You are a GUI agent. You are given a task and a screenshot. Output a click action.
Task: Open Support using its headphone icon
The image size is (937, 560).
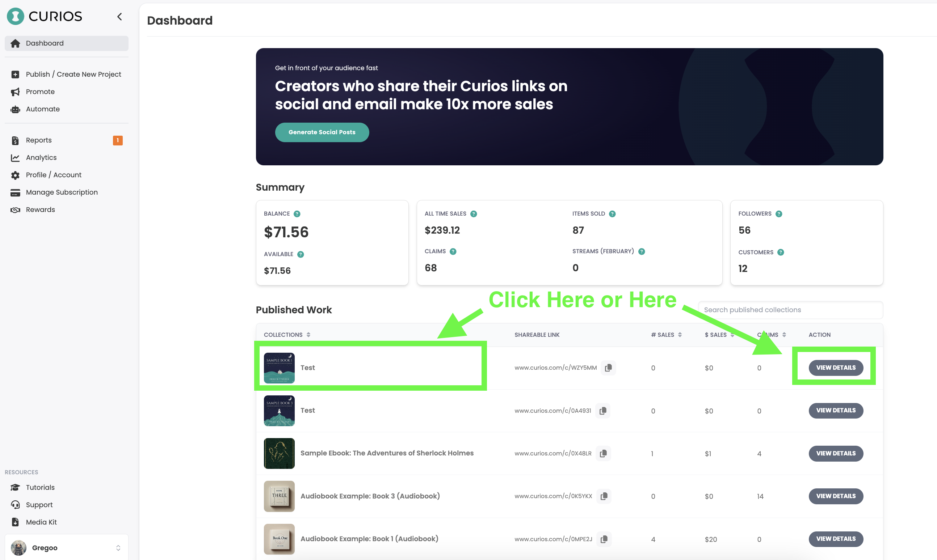15,505
